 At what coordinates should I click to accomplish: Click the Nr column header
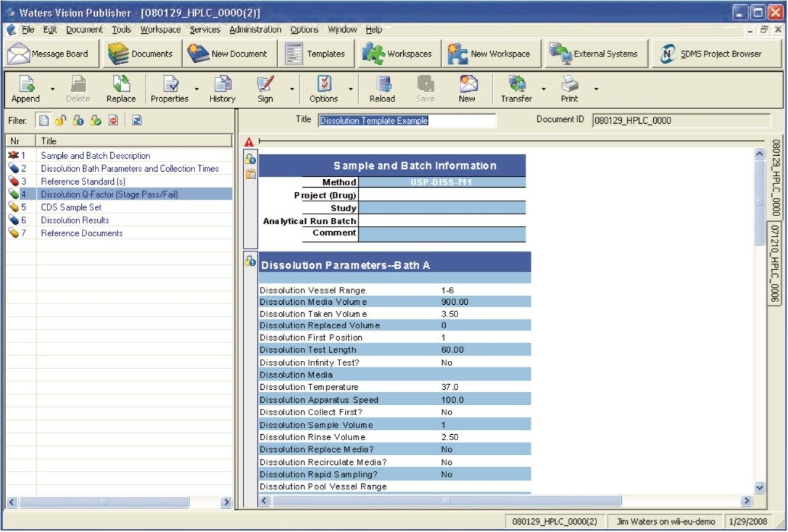tap(21, 140)
